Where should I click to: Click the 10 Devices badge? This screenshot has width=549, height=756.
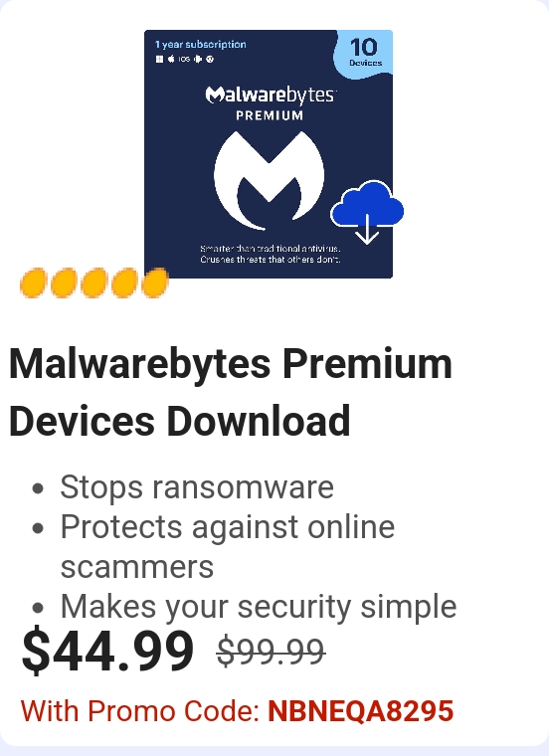click(x=365, y=52)
